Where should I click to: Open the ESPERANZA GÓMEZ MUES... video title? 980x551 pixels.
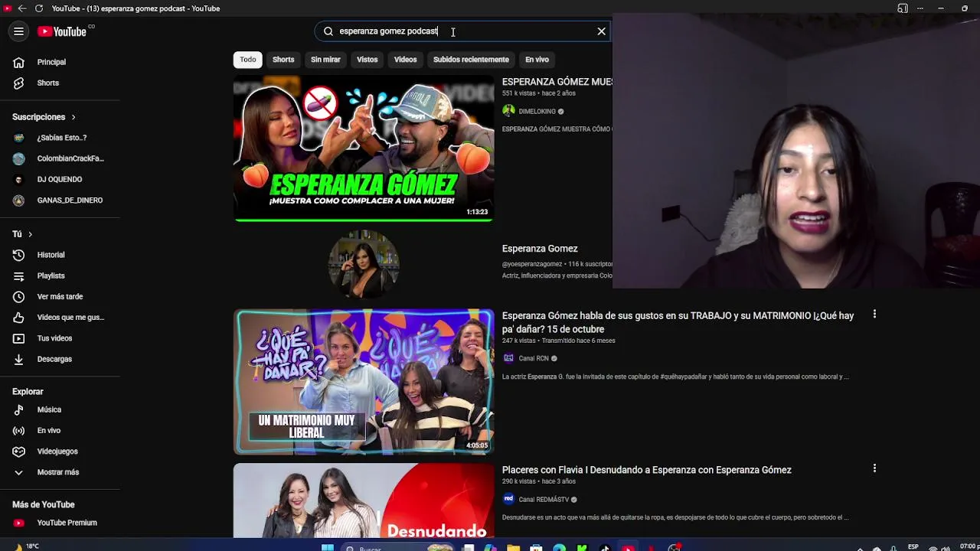(x=557, y=82)
